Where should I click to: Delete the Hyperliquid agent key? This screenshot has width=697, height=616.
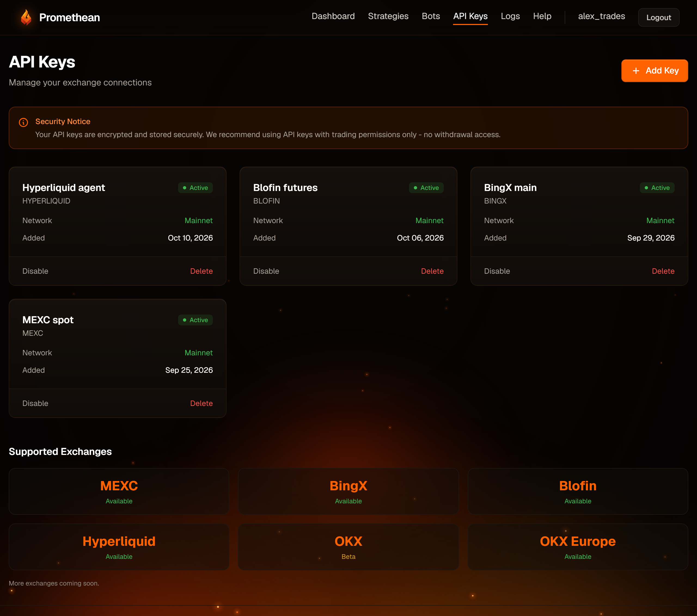pos(201,271)
